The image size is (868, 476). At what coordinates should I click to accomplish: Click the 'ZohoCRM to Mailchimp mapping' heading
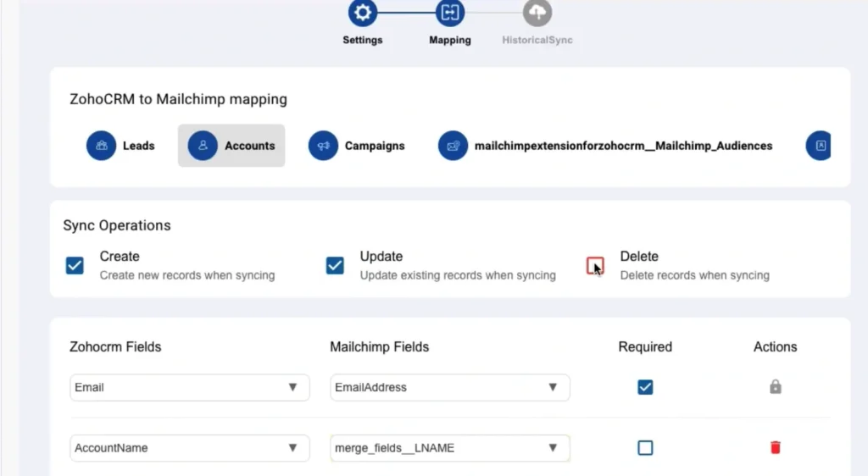click(178, 99)
